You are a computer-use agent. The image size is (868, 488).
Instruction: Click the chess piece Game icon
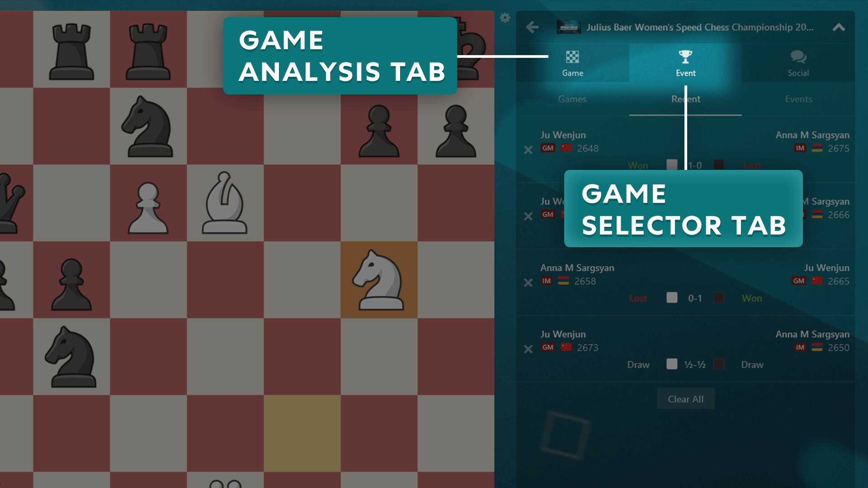(x=572, y=56)
